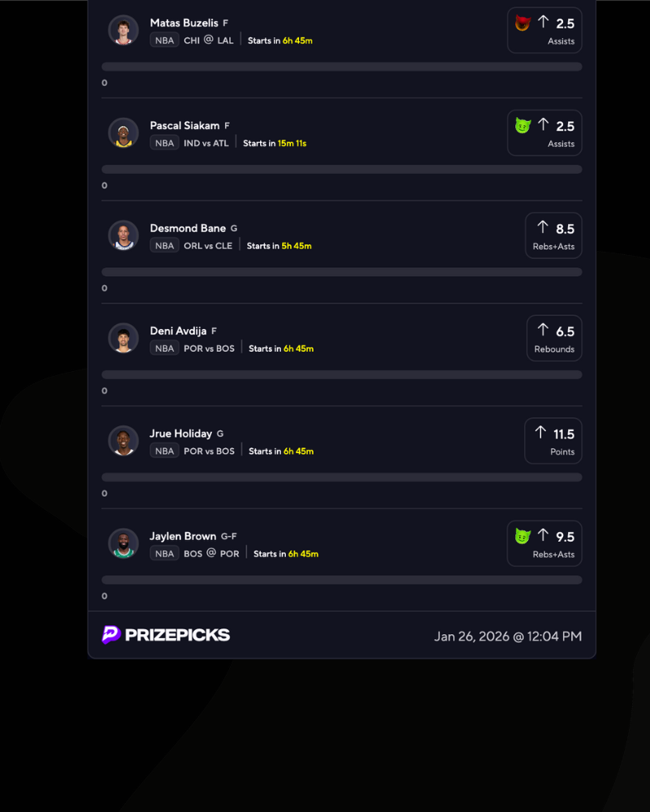Click the up arrow on Matas Buzelis 2.5
This screenshot has width=650, height=812.
(x=543, y=22)
